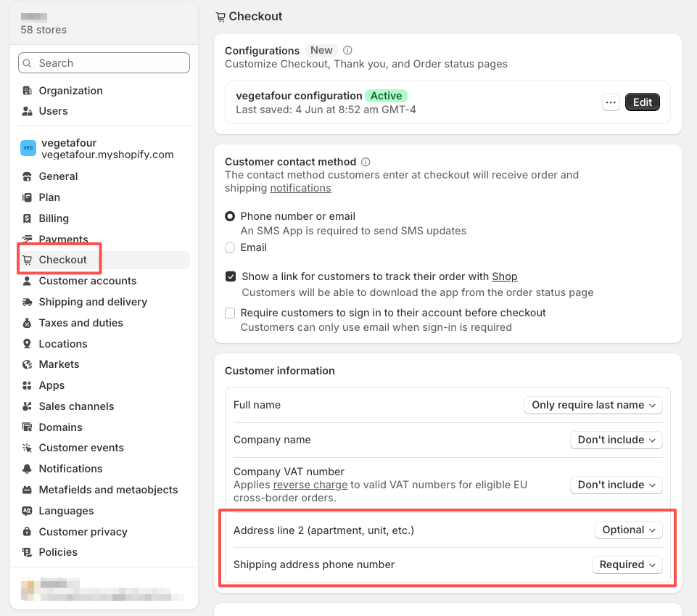Viewport: 697px width, 616px height.
Task: Select the Email radio button
Action: pos(230,247)
